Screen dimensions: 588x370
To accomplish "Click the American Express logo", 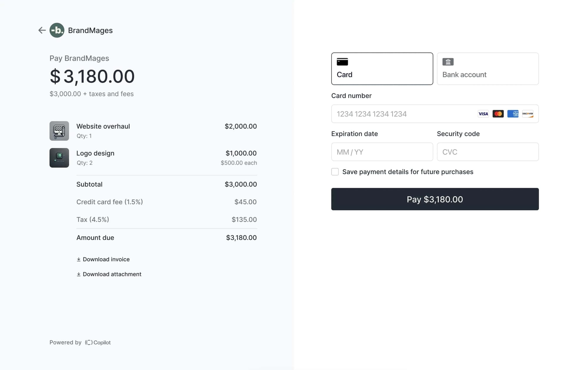I will pyautogui.click(x=513, y=114).
